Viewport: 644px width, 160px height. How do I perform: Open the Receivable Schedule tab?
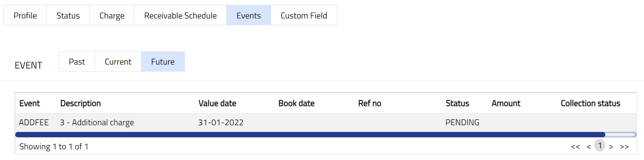point(180,16)
